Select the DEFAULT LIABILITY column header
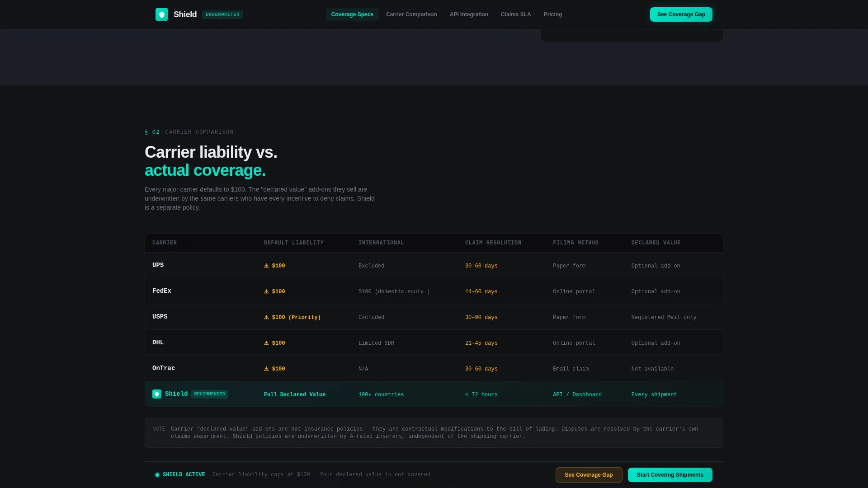868x488 pixels. (294, 243)
